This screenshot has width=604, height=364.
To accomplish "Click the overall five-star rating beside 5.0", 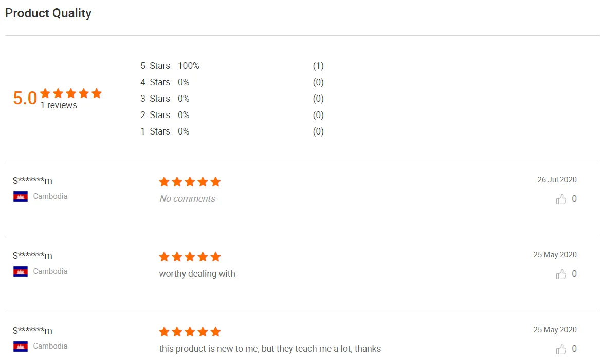I will tap(71, 93).
